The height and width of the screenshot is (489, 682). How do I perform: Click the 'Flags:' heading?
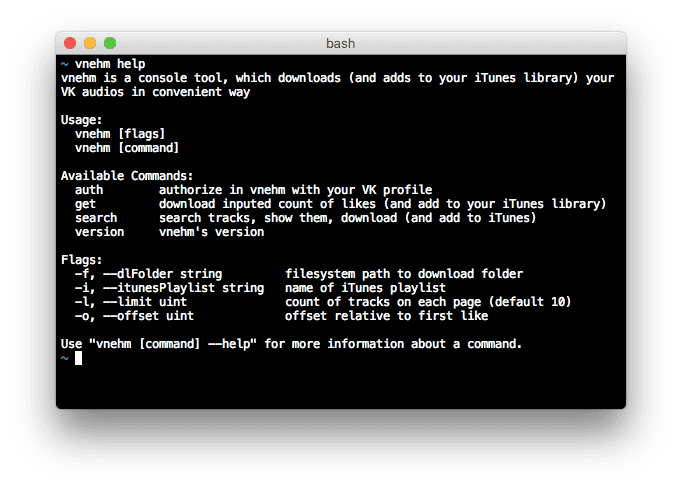pos(81,260)
